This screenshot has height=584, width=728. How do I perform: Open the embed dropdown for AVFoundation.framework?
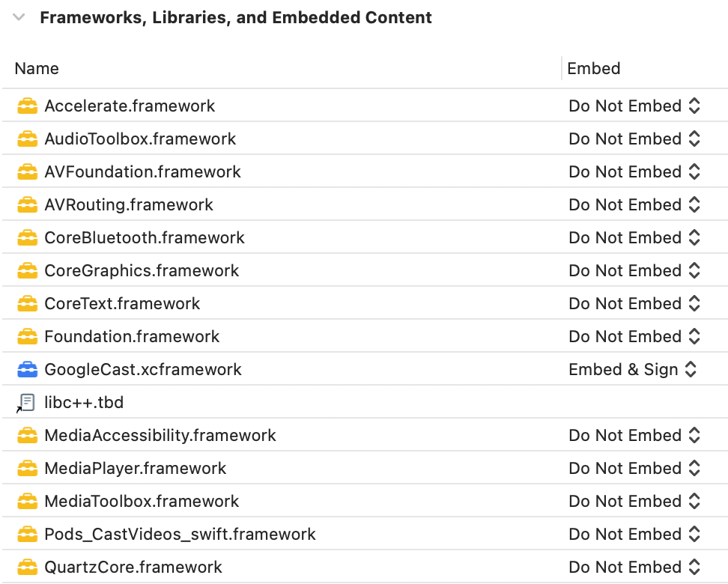(634, 172)
